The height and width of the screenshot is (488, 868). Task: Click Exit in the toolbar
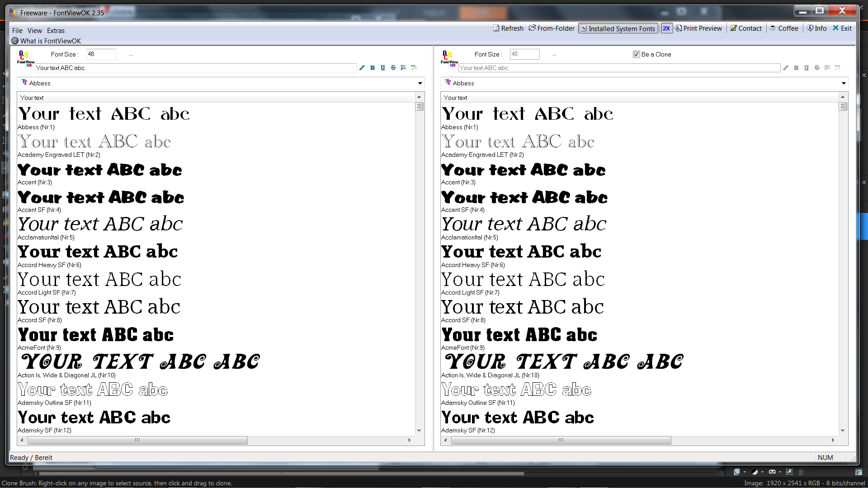point(842,28)
